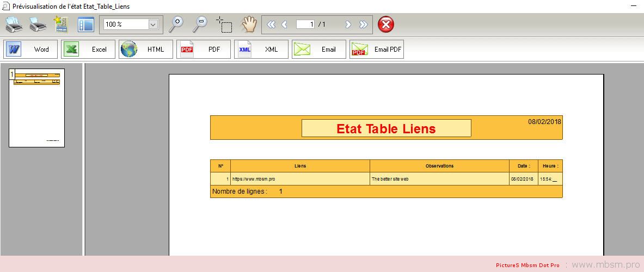Select the rectangular zoom selection tool

pos(224,24)
